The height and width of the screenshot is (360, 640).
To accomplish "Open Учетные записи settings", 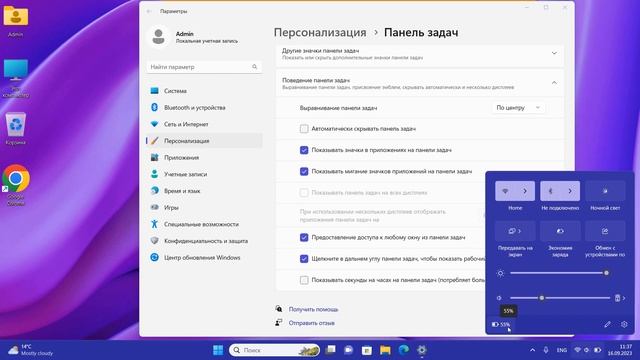I will tap(204, 174).
